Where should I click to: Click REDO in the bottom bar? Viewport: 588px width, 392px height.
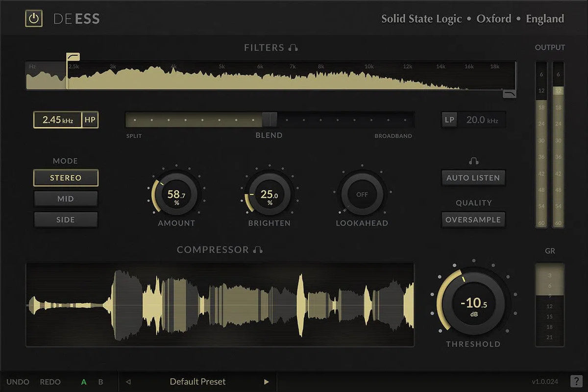tap(50, 381)
